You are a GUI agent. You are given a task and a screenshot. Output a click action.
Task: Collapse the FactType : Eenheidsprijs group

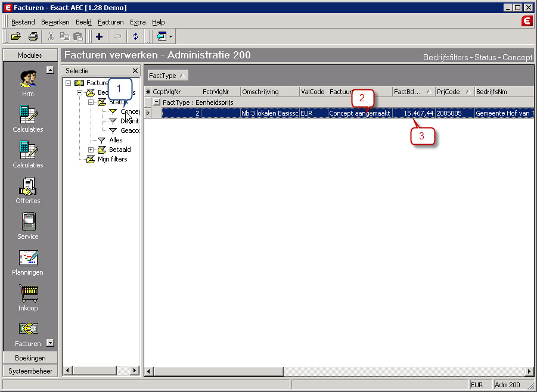pos(157,102)
